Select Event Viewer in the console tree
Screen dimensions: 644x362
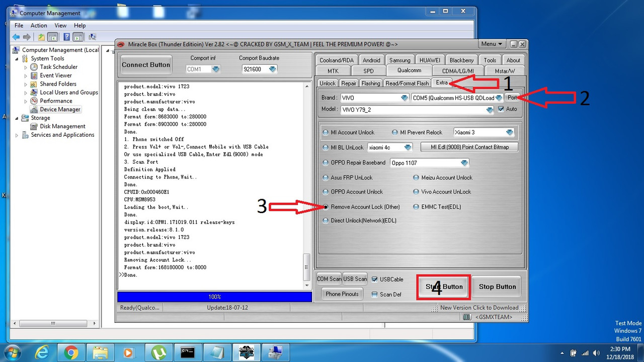pyautogui.click(x=56, y=75)
